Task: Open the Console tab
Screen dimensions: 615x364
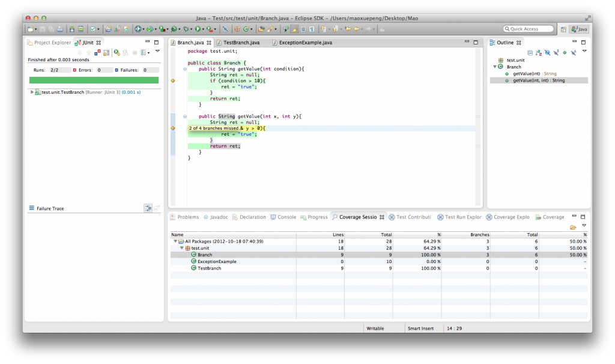Action: pyautogui.click(x=286, y=217)
